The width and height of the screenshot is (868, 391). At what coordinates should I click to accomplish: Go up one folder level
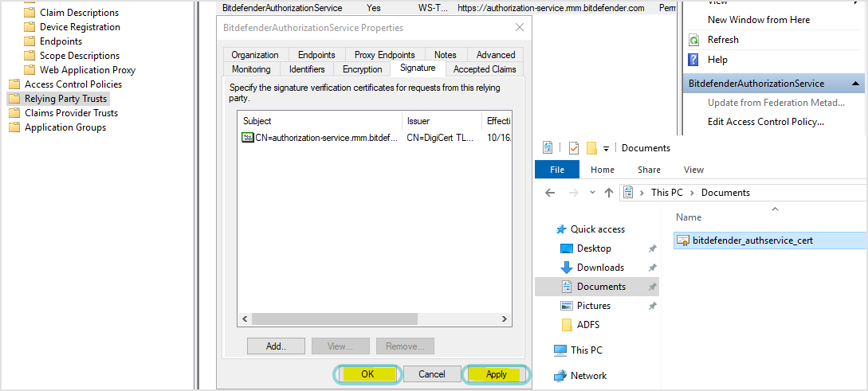pyautogui.click(x=609, y=193)
